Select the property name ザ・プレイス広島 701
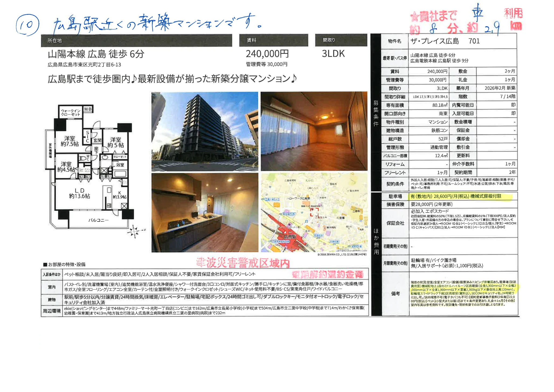 click(445, 41)
